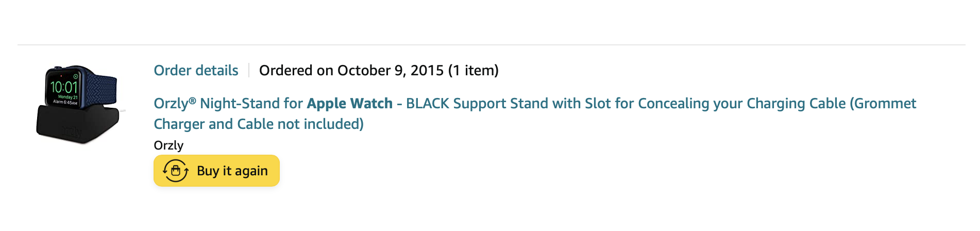Click the watch face showing 10:01
Viewport: 980px width, 231px height.
(x=64, y=88)
